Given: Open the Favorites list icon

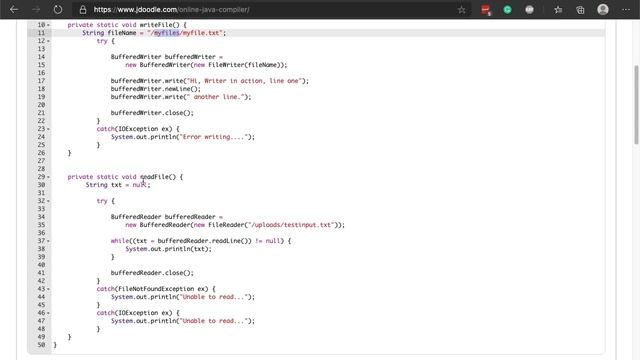Looking at the screenshot, I should click(x=558, y=10).
